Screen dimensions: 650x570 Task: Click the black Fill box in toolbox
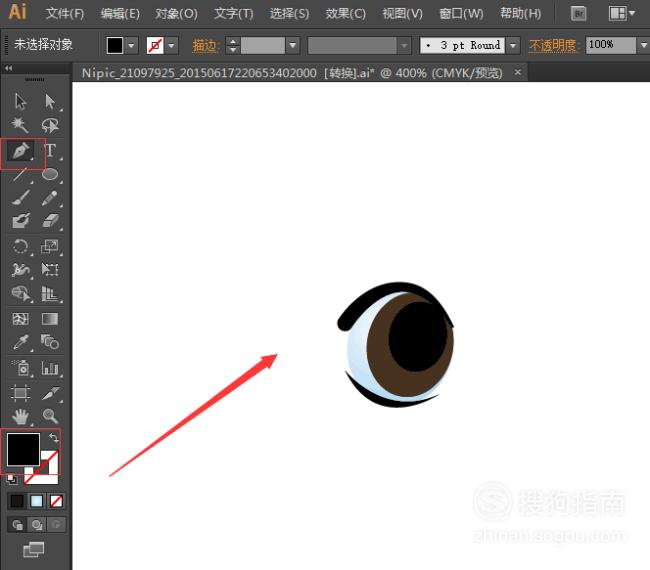(23, 449)
